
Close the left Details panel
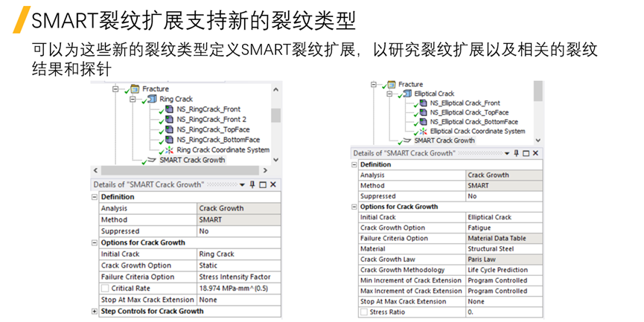pyautogui.click(x=273, y=184)
